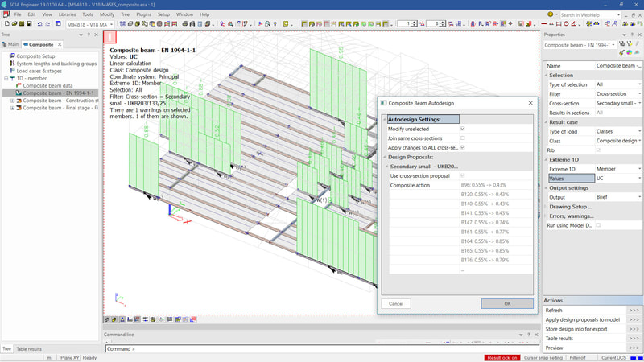Expand Composite beam - Final stage node
644x362 pixels.
[x=12, y=108]
